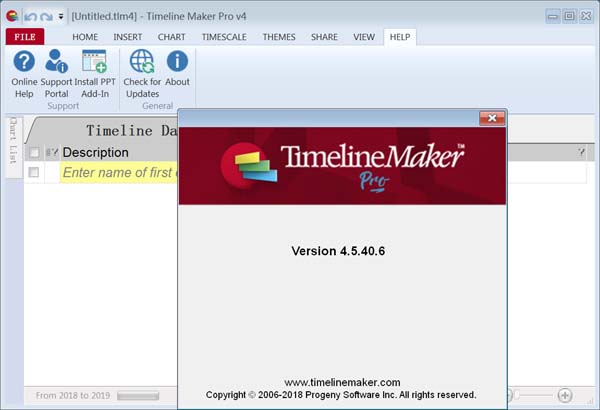Viewport: 600px width, 410px height.
Task: Switch to the INSERT ribbon tab
Action: 127,37
